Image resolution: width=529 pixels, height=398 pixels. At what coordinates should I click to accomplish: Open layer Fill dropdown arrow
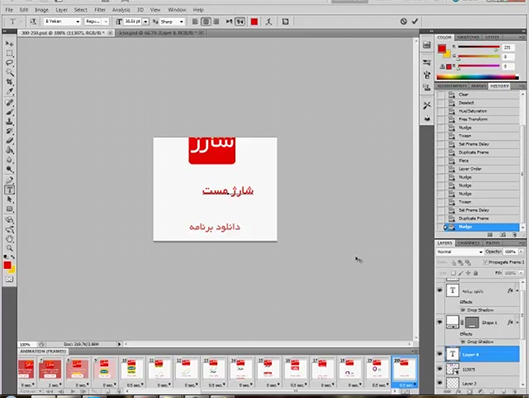tap(521, 273)
